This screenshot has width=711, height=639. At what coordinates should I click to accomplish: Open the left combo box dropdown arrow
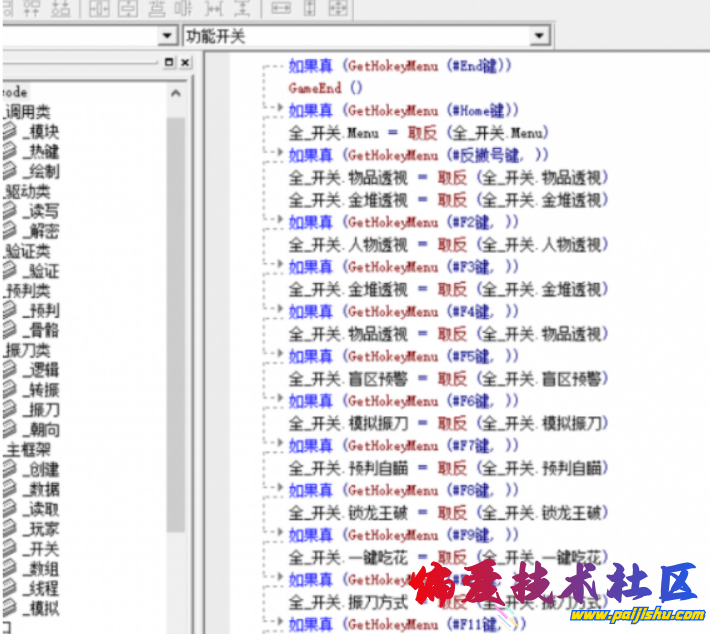(x=167, y=37)
